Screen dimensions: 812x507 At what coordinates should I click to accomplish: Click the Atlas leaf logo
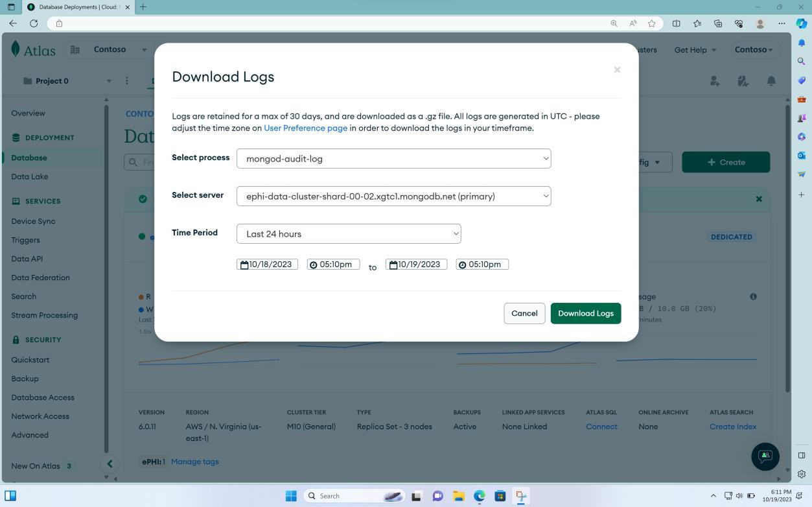16,49
